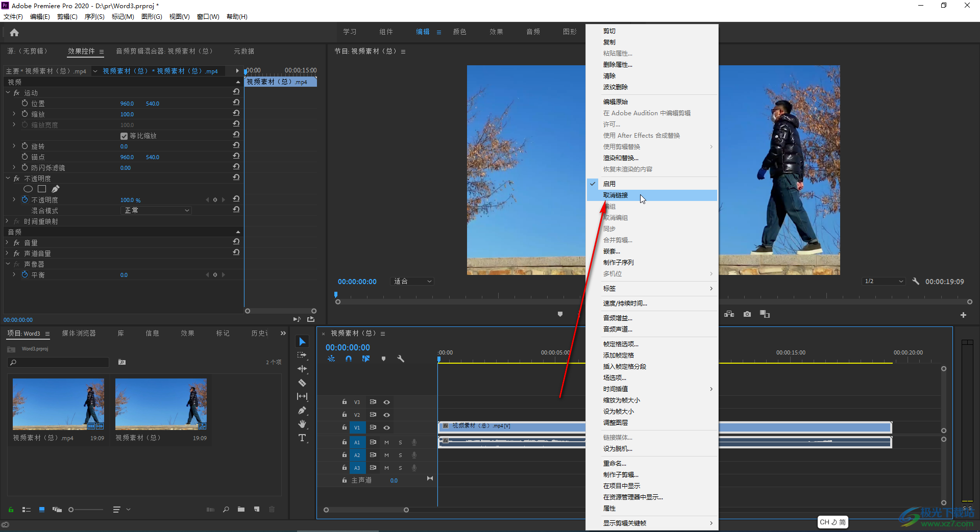The height and width of the screenshot is (532, 980).
Task: Toggle linked selection in timeline
Action: [366, 359]
